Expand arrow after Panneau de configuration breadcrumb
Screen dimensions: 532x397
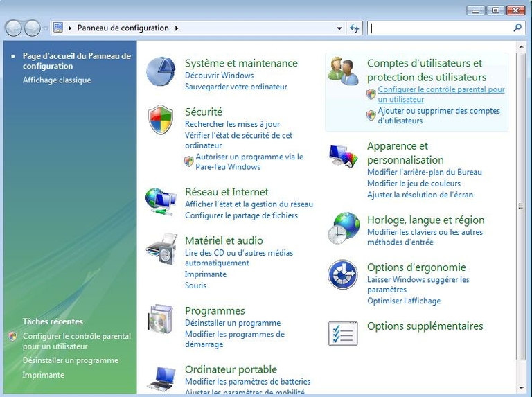coord(177,28)
